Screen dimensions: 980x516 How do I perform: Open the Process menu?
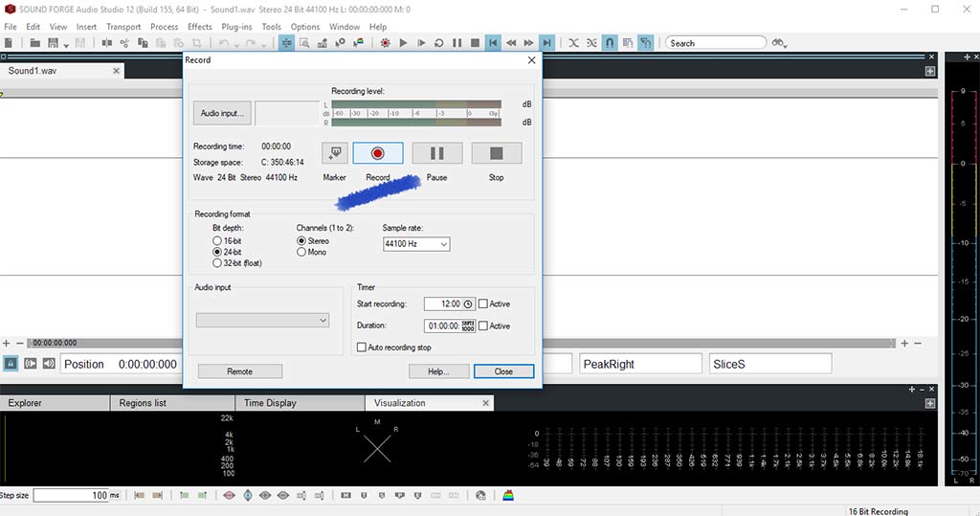pyautogui.click(x=164, y=27)
